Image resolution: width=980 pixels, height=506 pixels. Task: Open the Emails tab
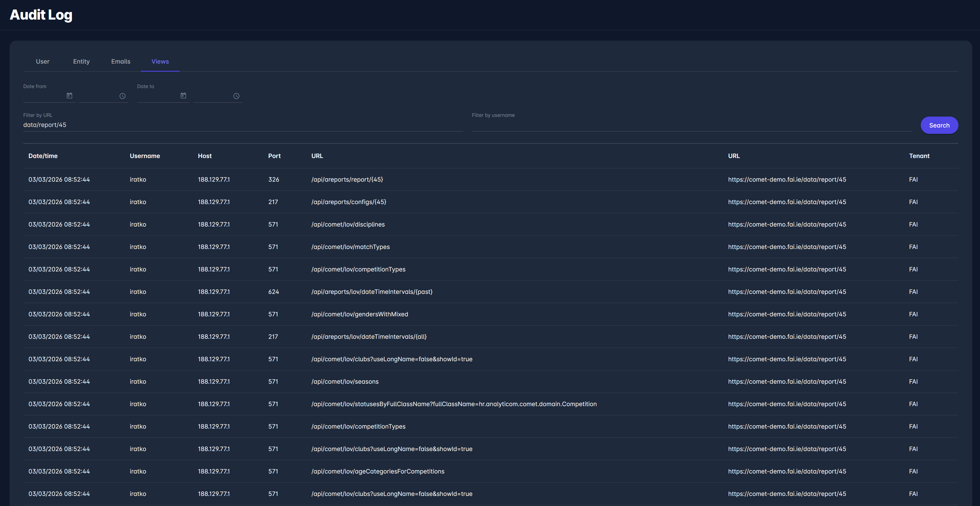tap(120, 61)
